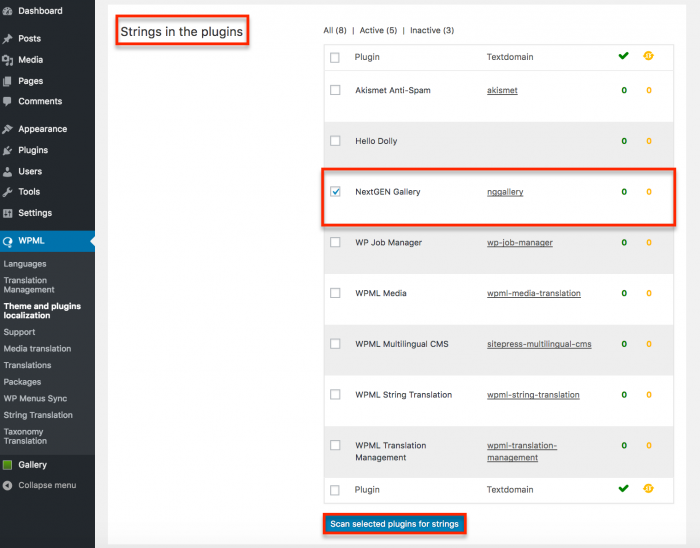Click orange count in WPML Media row
700x548 pixels.
tap(649, 294)
